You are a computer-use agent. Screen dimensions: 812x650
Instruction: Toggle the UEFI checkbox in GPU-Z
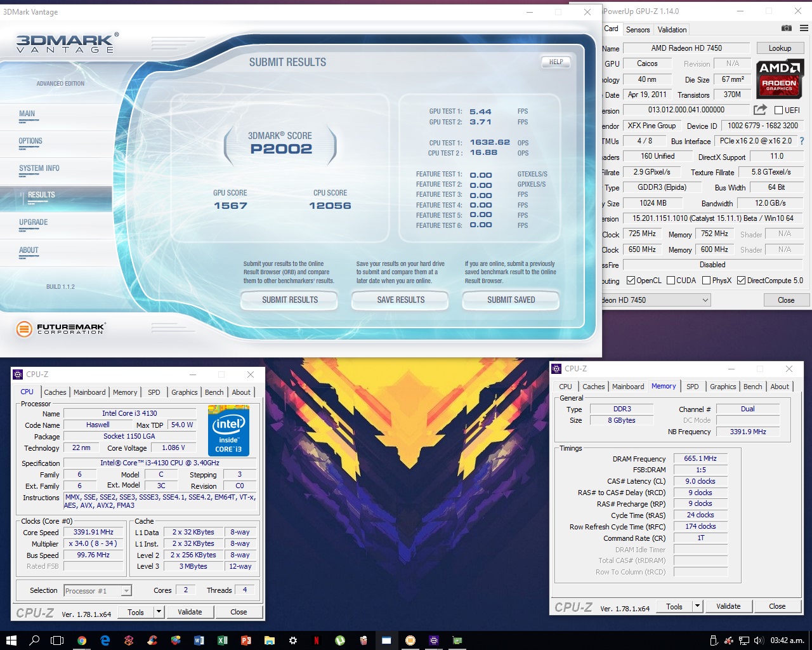tap(778, 110)
